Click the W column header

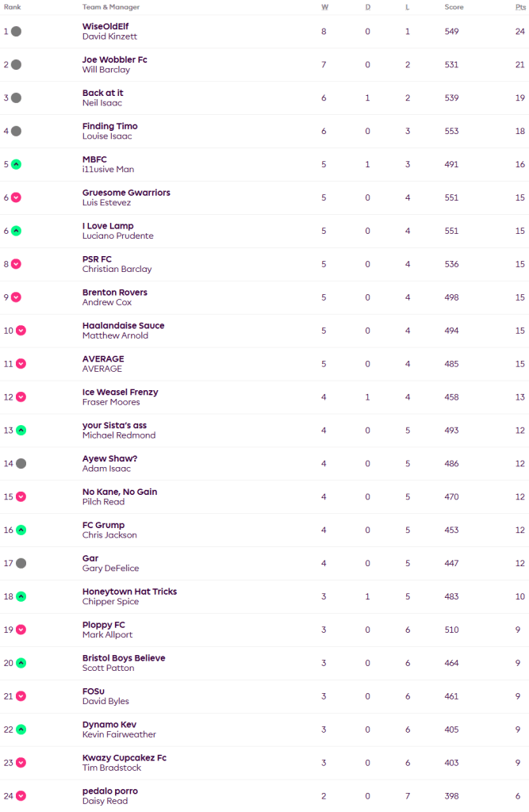click(324, 7)
